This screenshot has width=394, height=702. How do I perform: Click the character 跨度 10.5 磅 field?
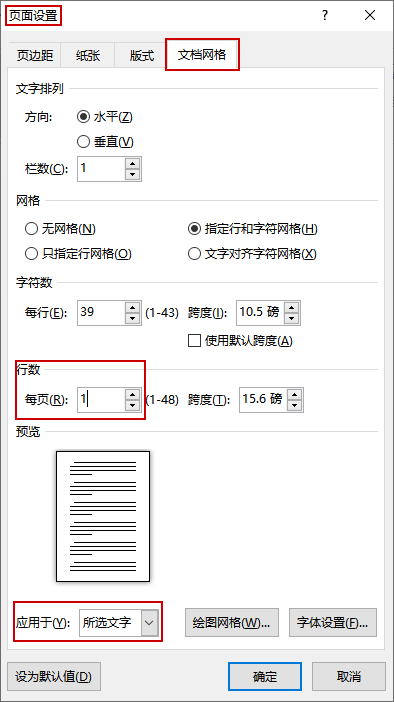coord(260,312)
